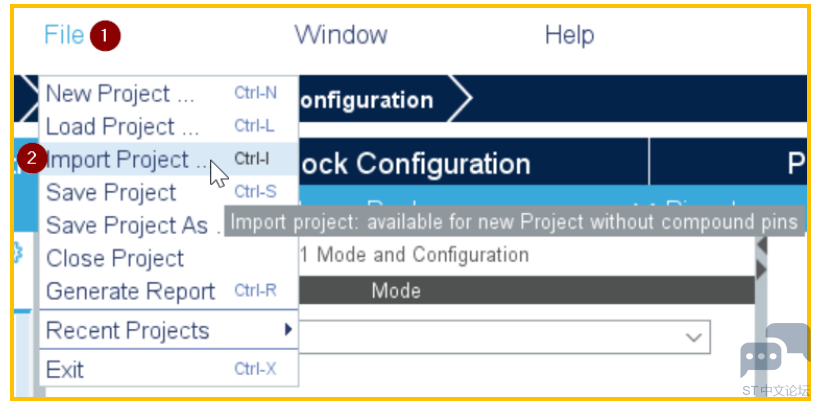The width and height of the screenshot is (819, 406).
Task: Select Load Project menu entry
Action: point(169,126)
